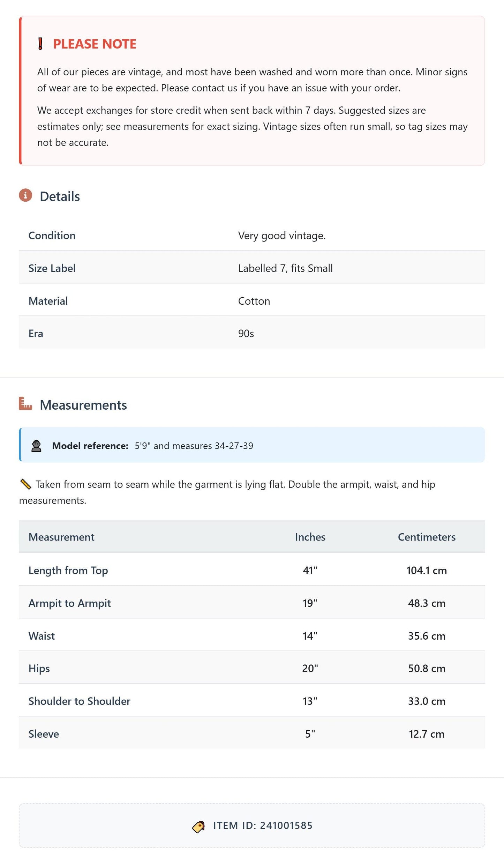Click the yellow pencil ruler emoji
Viewport: 504px width, 864px height.
click(25, 484)
